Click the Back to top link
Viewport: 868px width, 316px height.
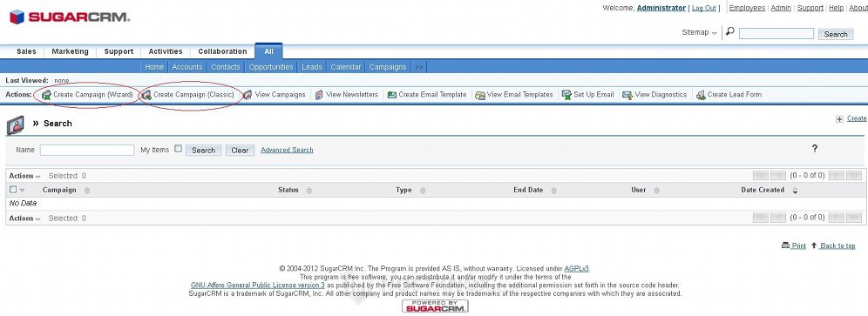click(837, 245)
